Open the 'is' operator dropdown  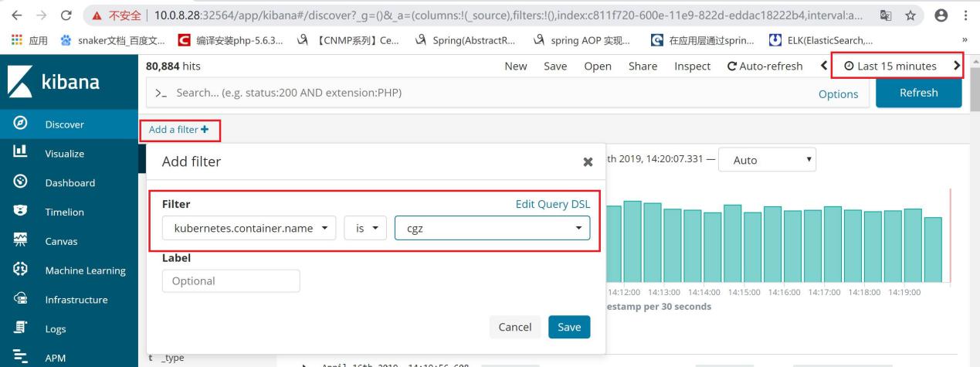[365, 228]
